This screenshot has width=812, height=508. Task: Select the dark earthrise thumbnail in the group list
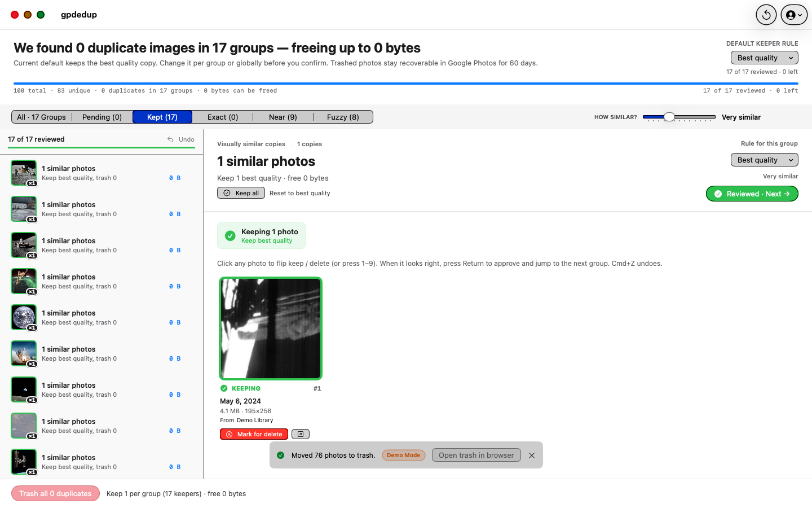pos(24,389)
